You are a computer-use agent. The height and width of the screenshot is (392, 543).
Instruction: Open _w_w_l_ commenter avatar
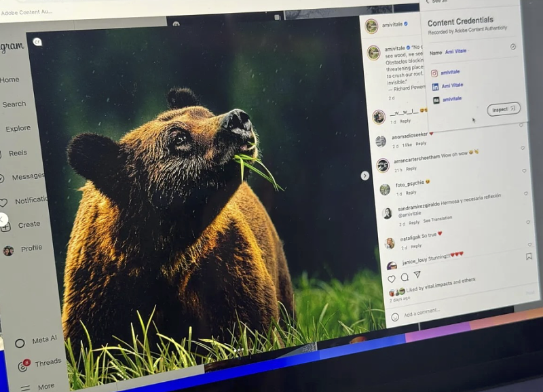tap(379, 117)
